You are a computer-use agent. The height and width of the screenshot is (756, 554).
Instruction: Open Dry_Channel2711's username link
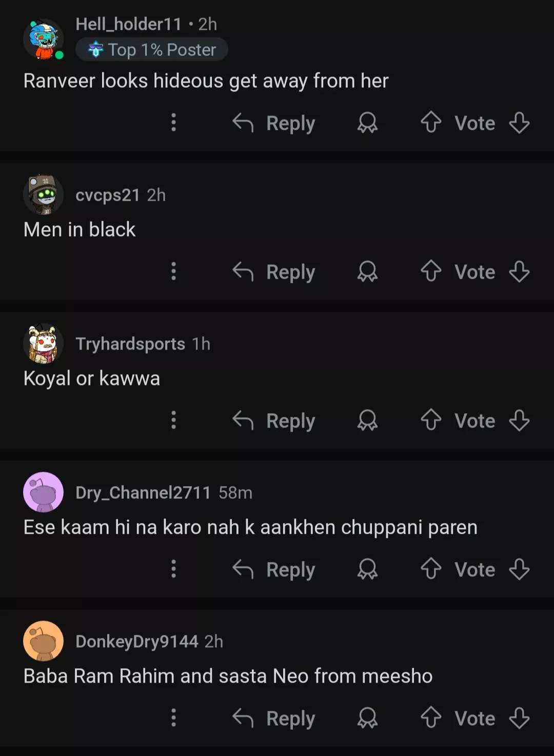[x=143, y=493]
